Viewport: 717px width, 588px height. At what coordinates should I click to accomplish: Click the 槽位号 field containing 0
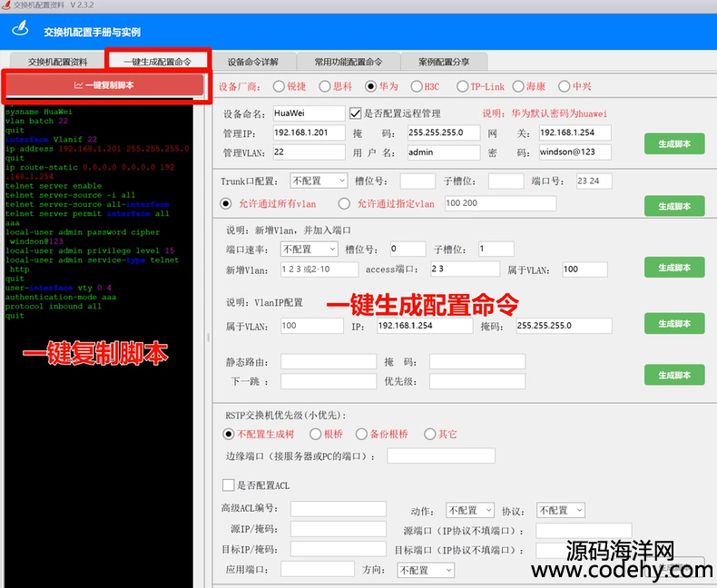coord(408,250)
